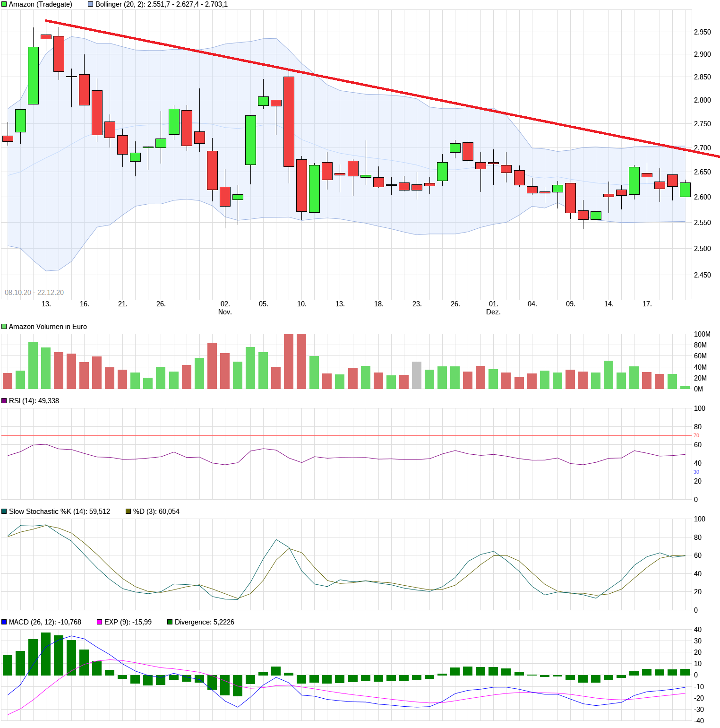Click the 'Amazon Volumen in Euro' label
The width and height of the screenshot is (720, 728).
point(48,327)
